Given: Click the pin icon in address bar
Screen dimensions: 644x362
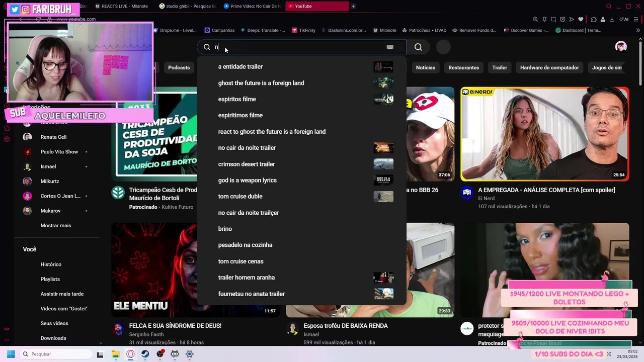Looking at the screenshot, I should point(544,20).
